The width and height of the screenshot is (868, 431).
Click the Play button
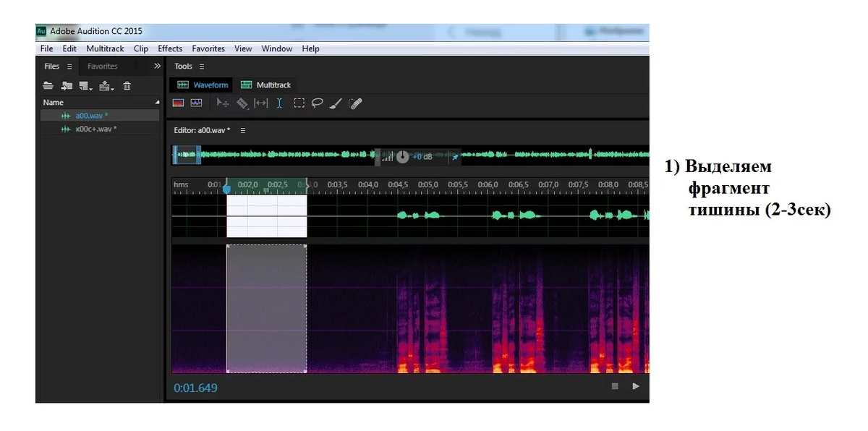click(636, 386)
